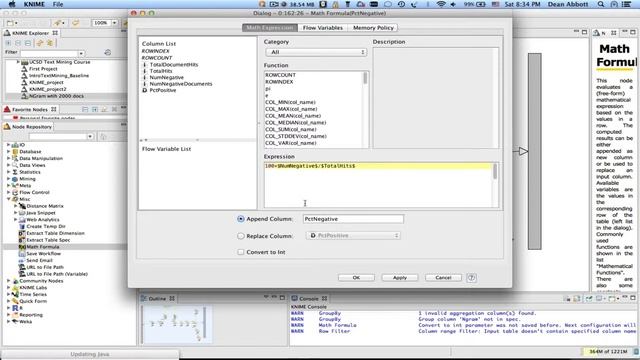The image size is (640, 360).
Task: Select the Append Column radio button
Action: [x=240, y=219]
